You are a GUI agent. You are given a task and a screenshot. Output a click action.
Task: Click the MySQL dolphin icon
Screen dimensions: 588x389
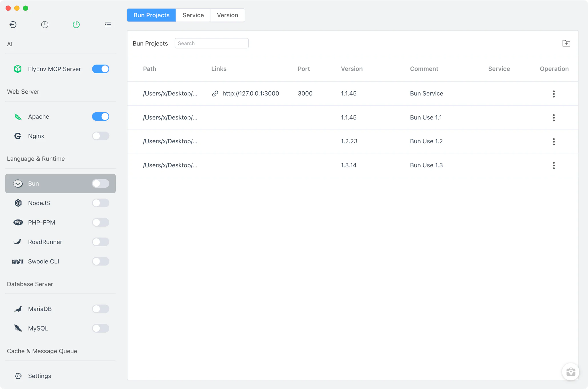(18, 328)
